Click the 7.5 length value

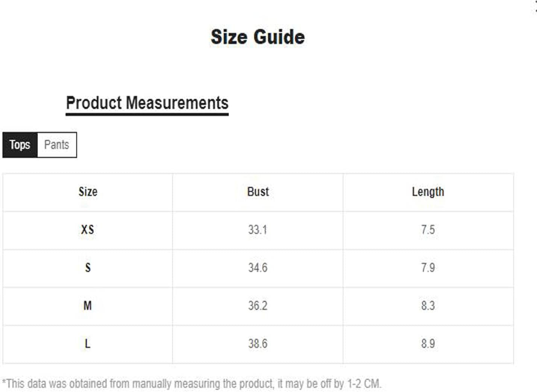[x=428, y=230]
